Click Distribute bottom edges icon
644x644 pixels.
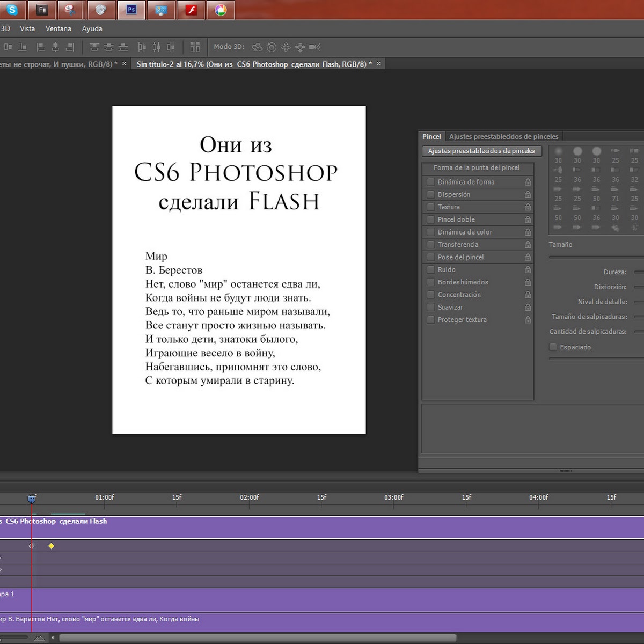[x=123, y=47]
